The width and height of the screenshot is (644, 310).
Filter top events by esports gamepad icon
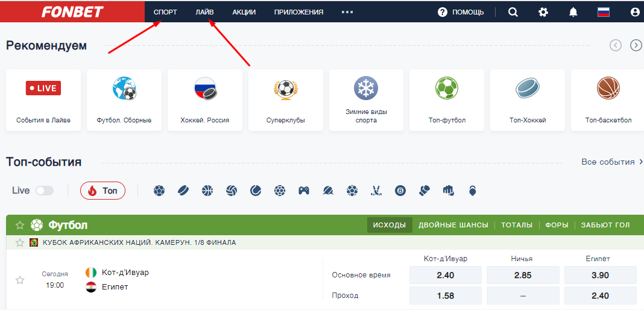coord(304,191)
